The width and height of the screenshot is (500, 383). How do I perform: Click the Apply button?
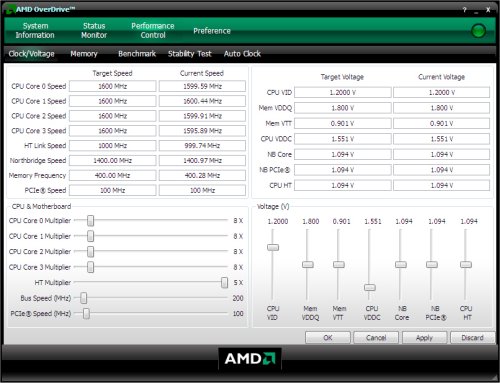click(x=424, y=338)
